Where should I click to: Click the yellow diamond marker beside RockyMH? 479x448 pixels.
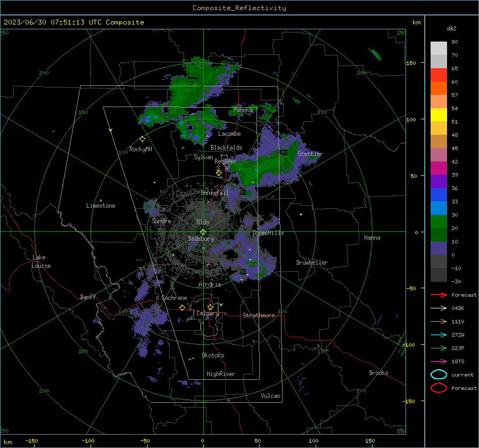coord(142,139)
